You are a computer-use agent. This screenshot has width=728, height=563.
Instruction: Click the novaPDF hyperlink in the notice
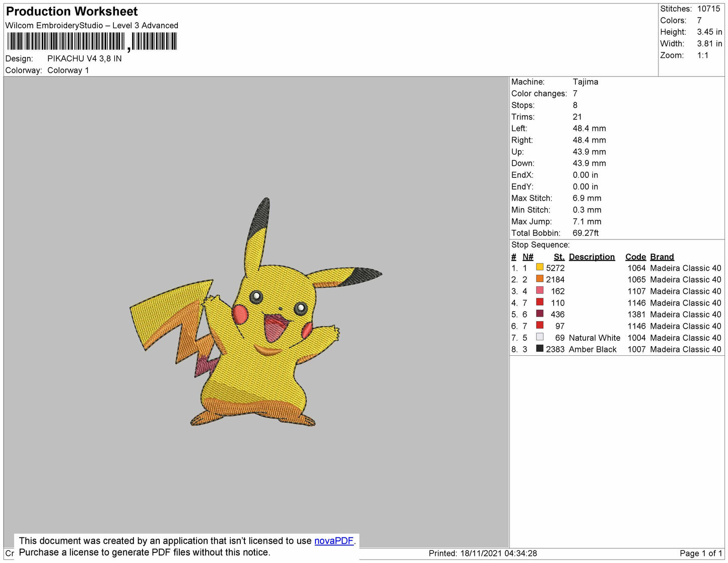click(x=334, y=541)
